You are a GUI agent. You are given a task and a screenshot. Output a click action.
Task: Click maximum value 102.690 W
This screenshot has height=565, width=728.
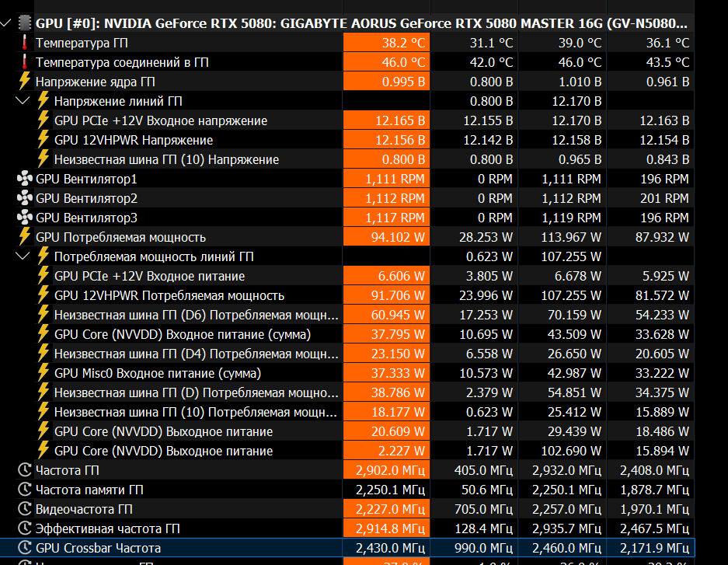(571, 451)
